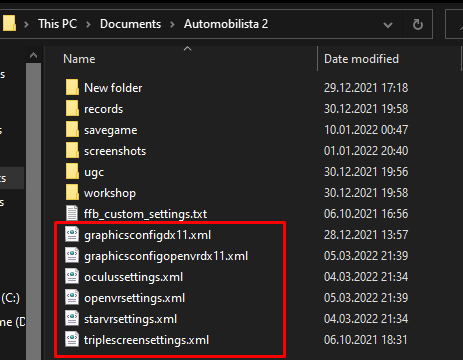The width and height of the screenshot is (463, 360).
Task: Select Automobilista 2 breadcrumb segment
Action: tap(226, 24)
